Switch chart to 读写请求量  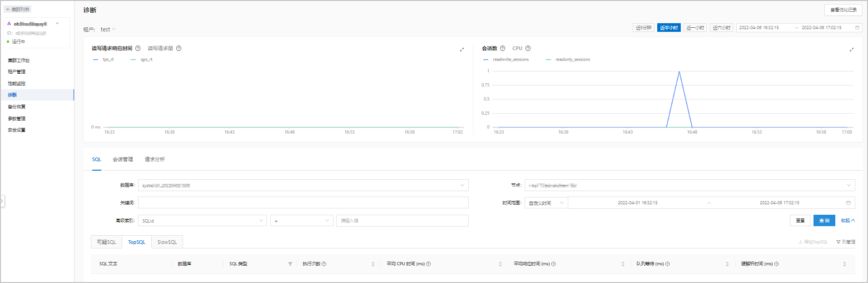pos(160,48)
